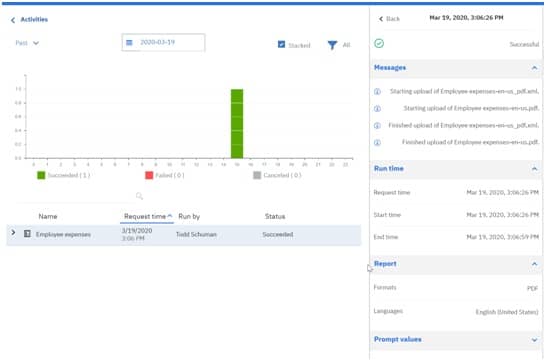Screen dimensions: 546x361
Task: Open the Past dropdown
Action: pos(27,43)
